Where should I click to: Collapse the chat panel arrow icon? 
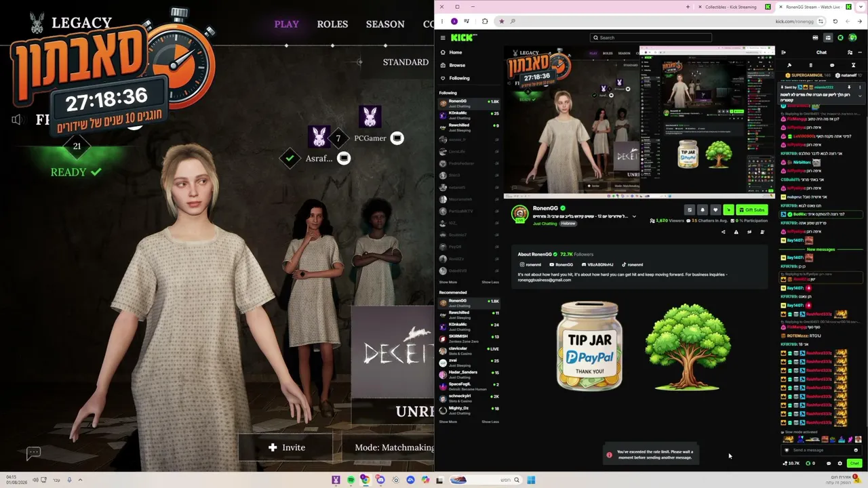[x=784, y=52]
